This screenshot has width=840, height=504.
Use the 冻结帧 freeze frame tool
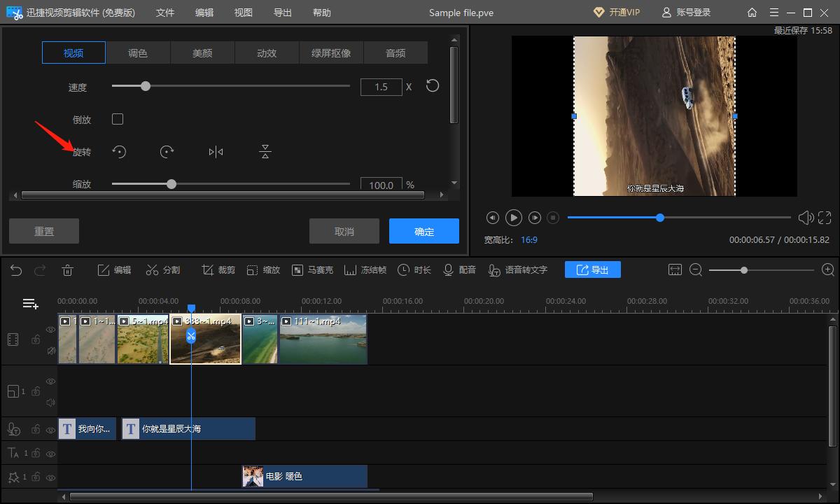[365, 270]
